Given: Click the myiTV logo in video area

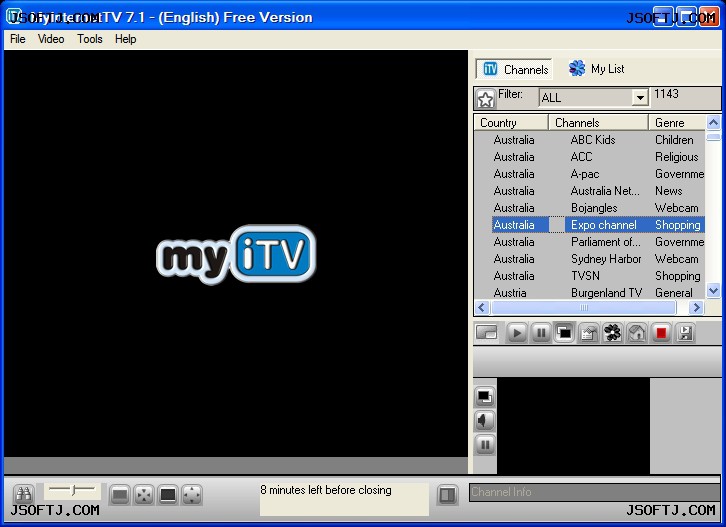Looking at the screenshot, I should point(236,254).
